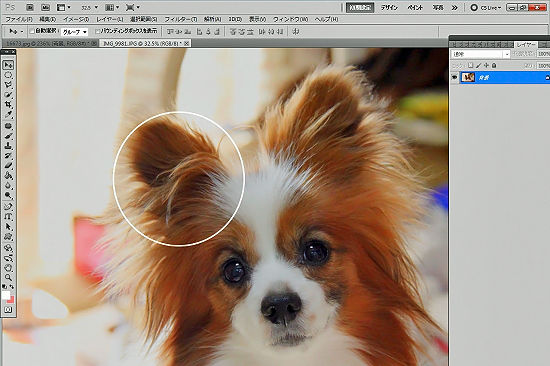Viewport: 550px width, 366px height.
Task: Select the 背景 layer thumbnail
Action: (x=468, y=77)
